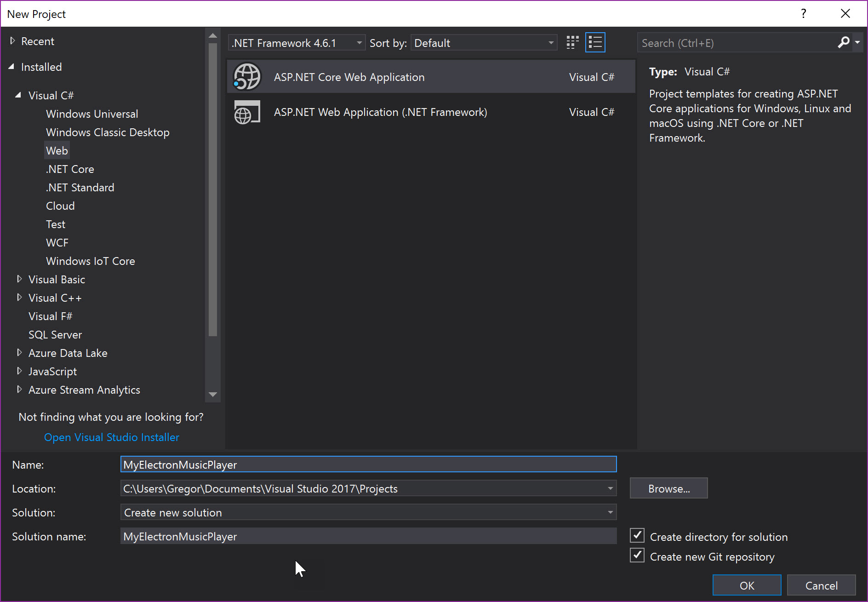This screenshot has height=602, width=868.
Task: Select ASP.NET Core Web Application template
Action: coord(431,77)
